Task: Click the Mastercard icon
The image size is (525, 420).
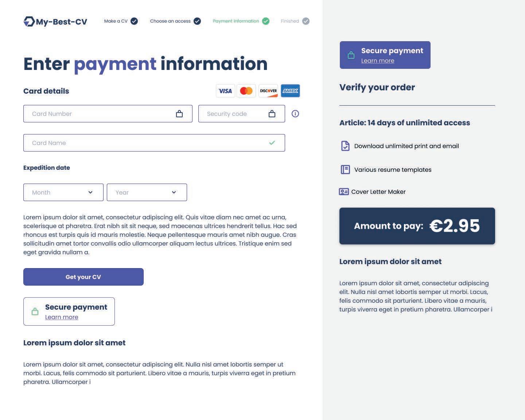Action: point(246,91)
